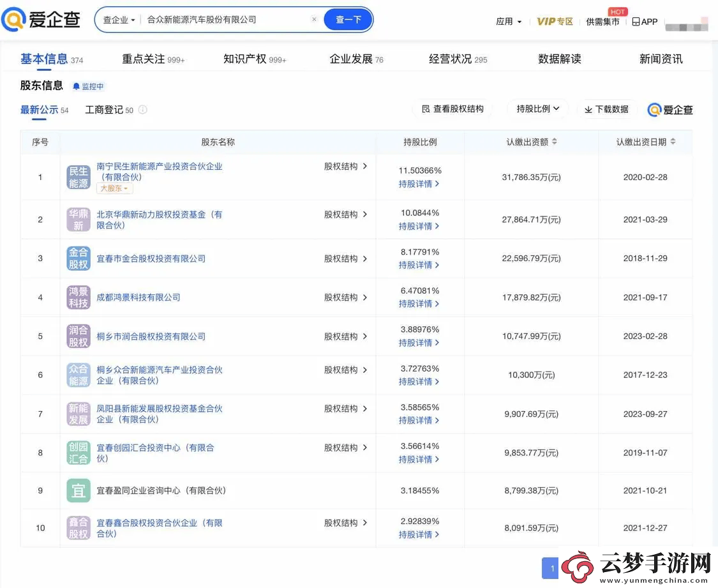
Task: Click 查看股权结构 button
Action: (x=452, y=109)
